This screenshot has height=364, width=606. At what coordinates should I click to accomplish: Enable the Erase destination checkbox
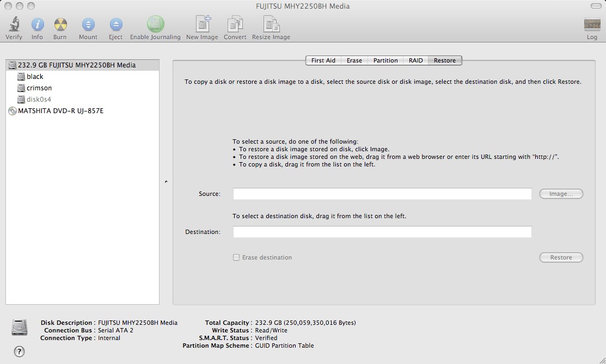tap(237, 257)
